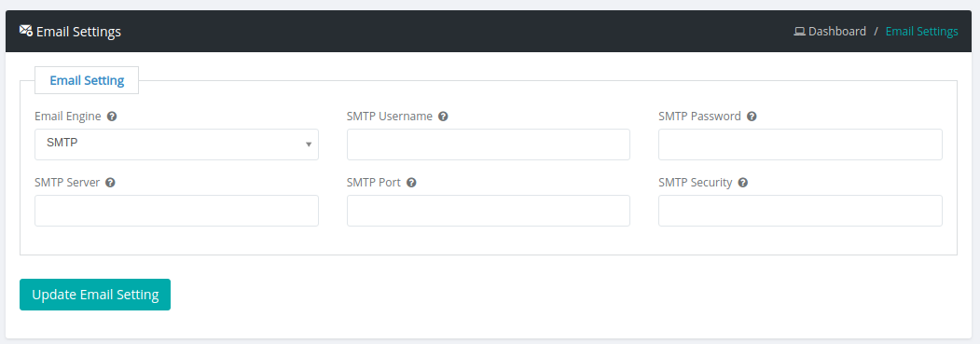
Task: Click the envelope icon in Email Settings header
Action: (x=25, y=31)
